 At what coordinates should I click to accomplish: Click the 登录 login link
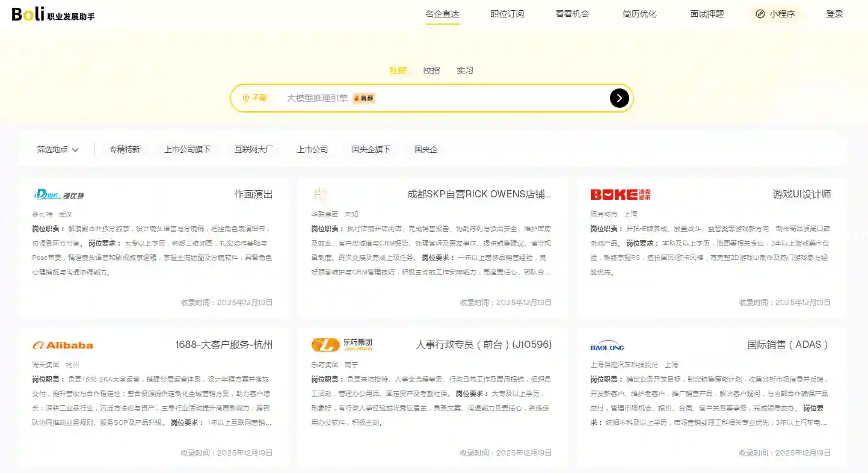[x=834, y=14]
